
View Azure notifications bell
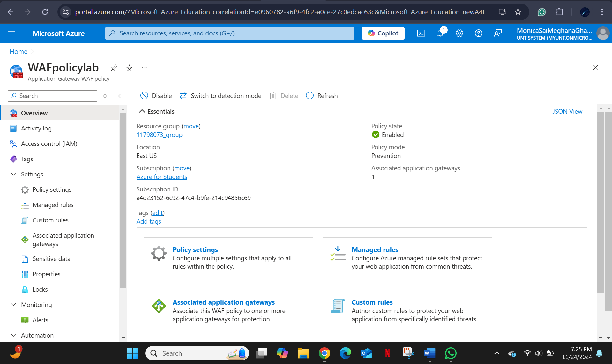pyautogui.click(x=440, y=33)
